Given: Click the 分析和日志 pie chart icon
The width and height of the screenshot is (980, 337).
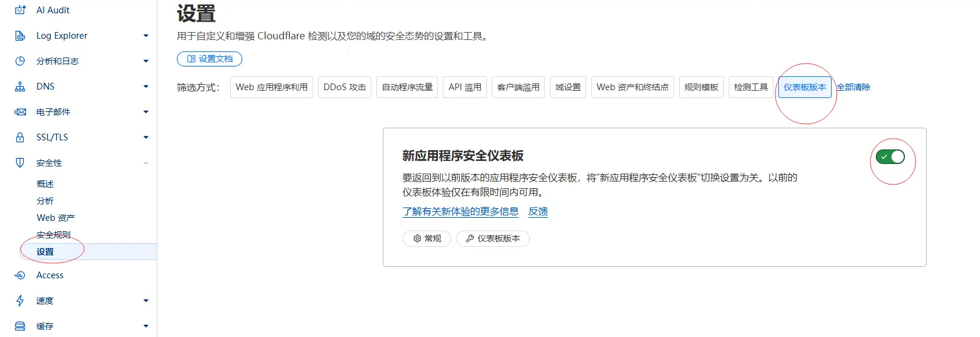Looking at the screenshot, I should tap(20, 61).
